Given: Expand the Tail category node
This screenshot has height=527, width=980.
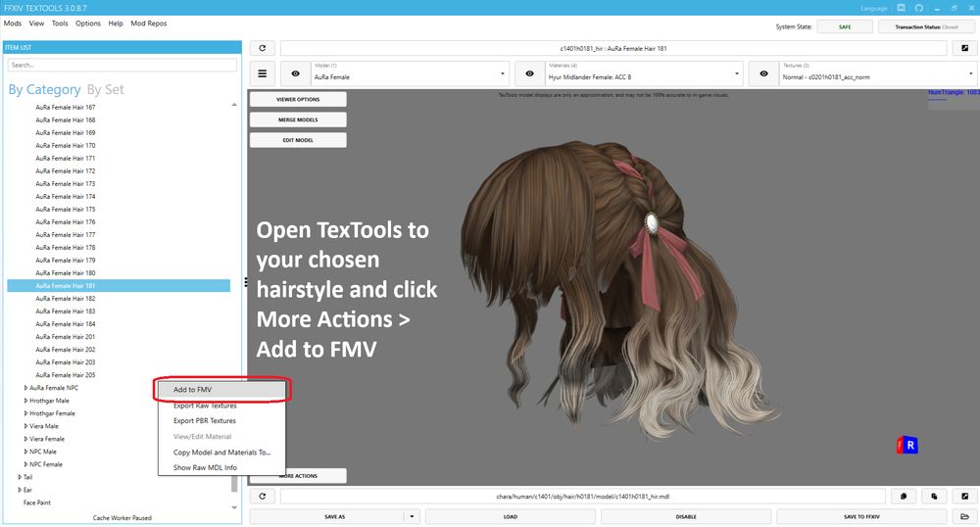Looking at the screenshot, I should tap(20, 477).
